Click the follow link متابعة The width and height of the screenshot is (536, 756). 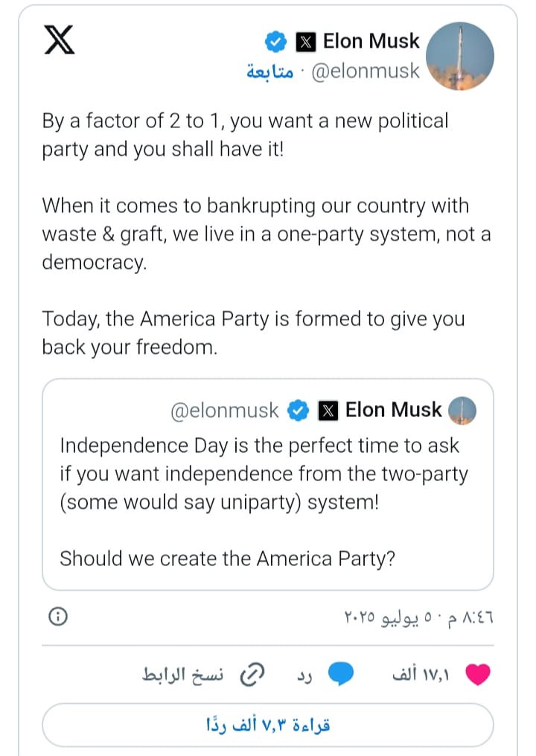tap(269, 72)
